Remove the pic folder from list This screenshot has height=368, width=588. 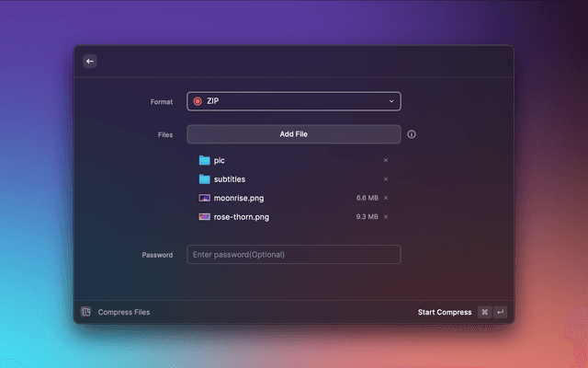(386, 160)
